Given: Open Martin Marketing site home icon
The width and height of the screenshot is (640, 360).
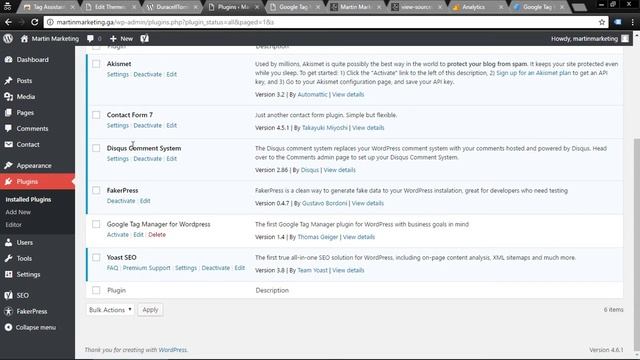Looking at the screenshot, I should pos(24,38).
